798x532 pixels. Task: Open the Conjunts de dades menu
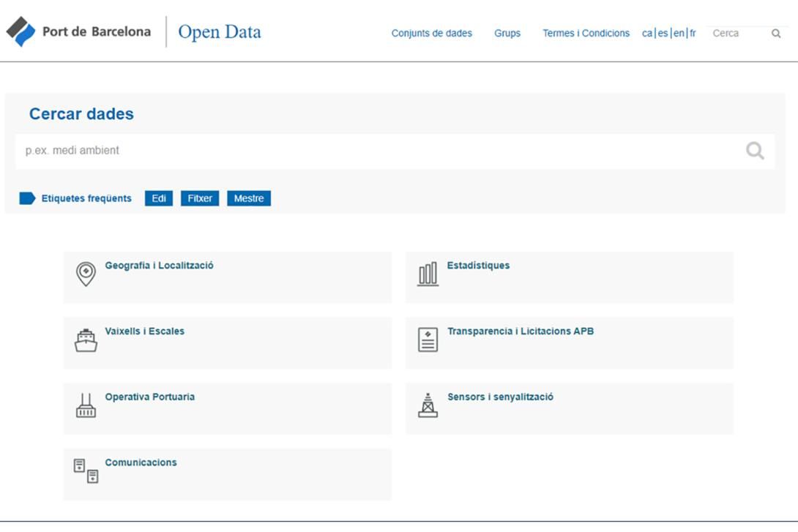click(431, 33)
